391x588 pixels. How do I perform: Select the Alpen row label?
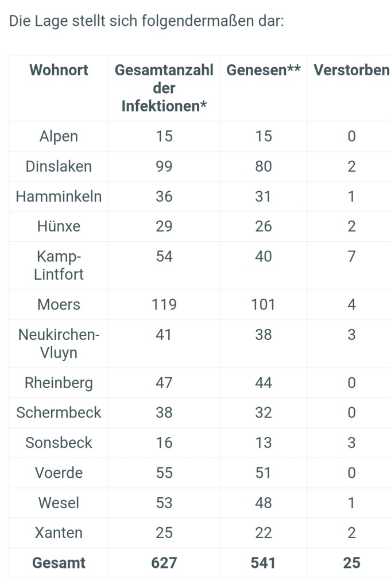[59, 137]
